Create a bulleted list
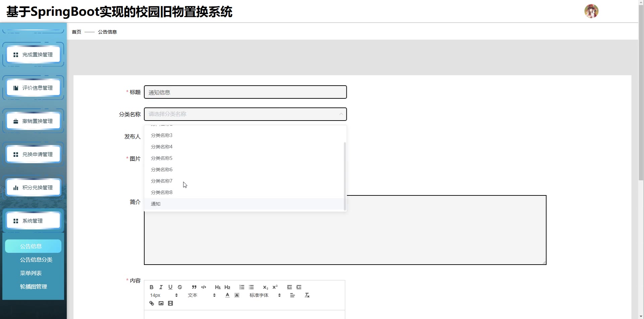 pos(251,287)
